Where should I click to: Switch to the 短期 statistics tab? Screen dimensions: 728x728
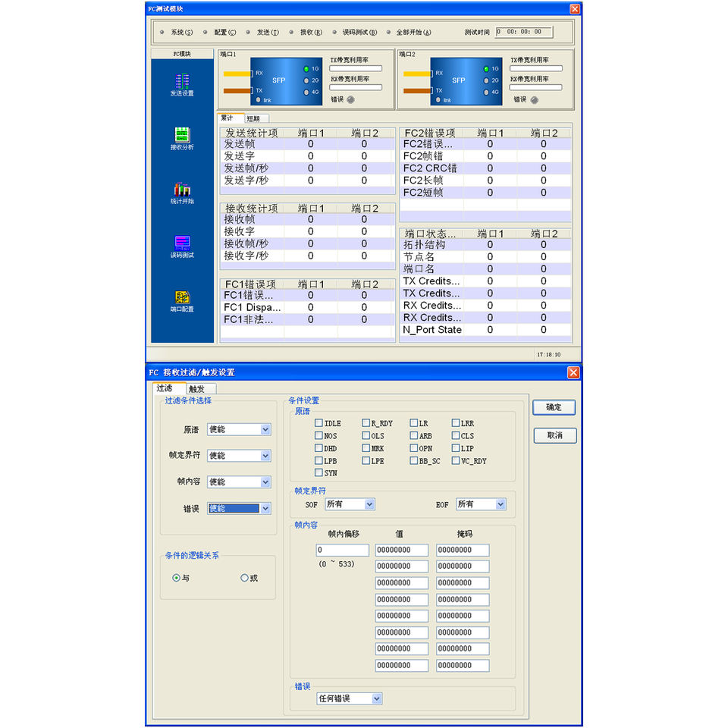click(x=256, y=118)
